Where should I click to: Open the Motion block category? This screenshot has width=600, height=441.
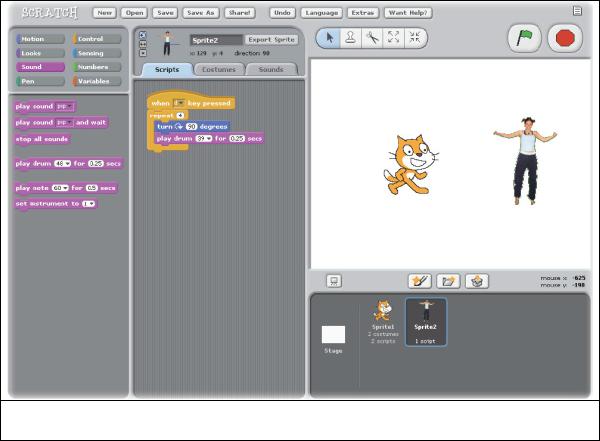(x=40, y=39)
